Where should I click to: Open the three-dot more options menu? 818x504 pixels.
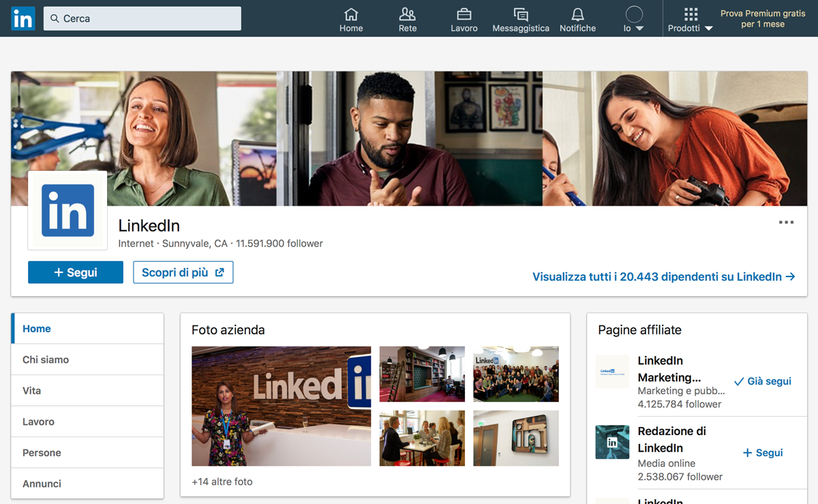click(x=786, y=223)
